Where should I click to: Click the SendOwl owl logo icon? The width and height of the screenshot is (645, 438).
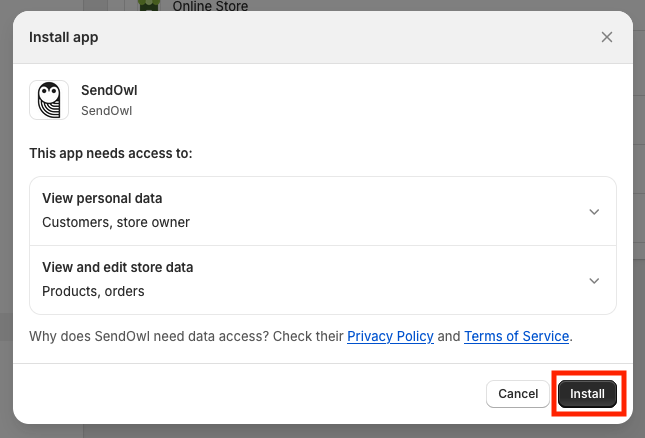[49, 100]
